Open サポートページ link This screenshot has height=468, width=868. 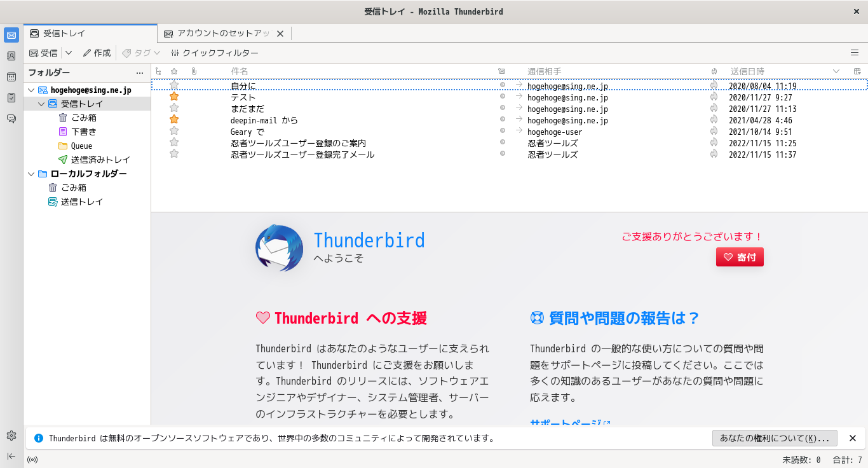[570, 423]
